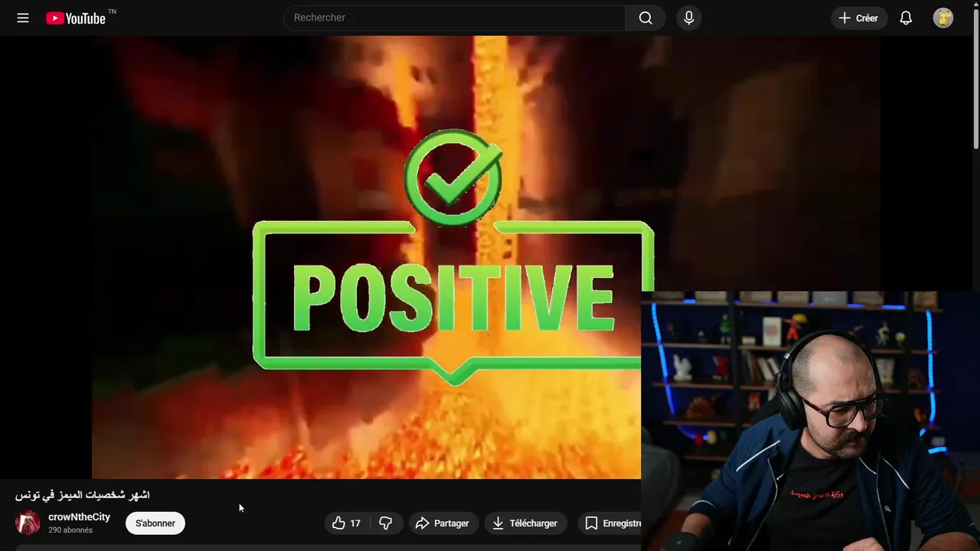Click the Télécharger download button
This screenshot has width=980, height=551.
[x=525, y=523]
